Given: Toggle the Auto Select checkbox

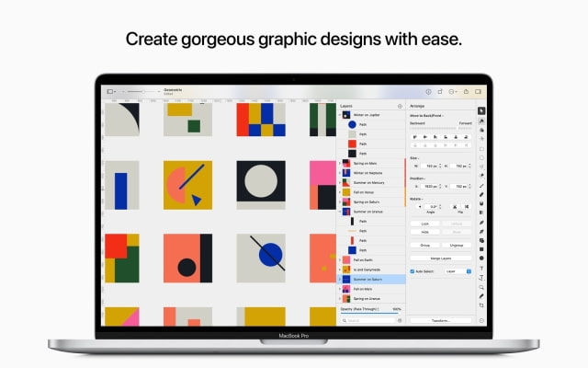Looking at the screenshot, I should [x=413, y=271].
